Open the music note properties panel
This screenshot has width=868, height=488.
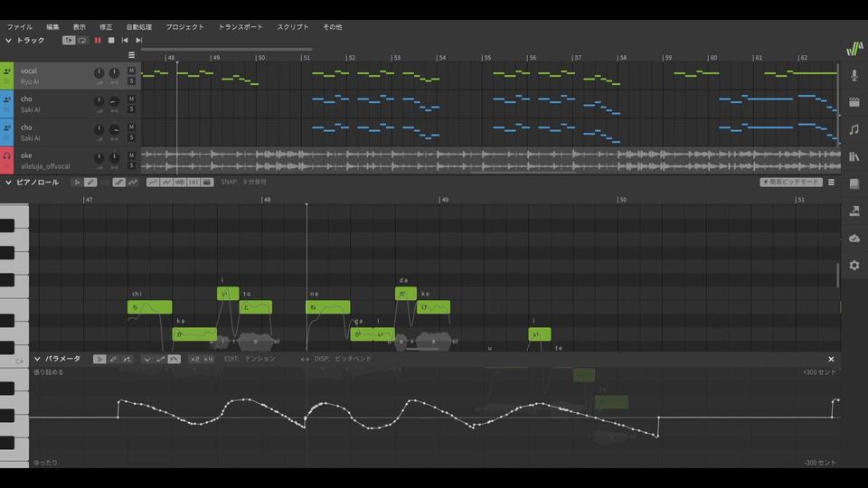pos(854,129)
